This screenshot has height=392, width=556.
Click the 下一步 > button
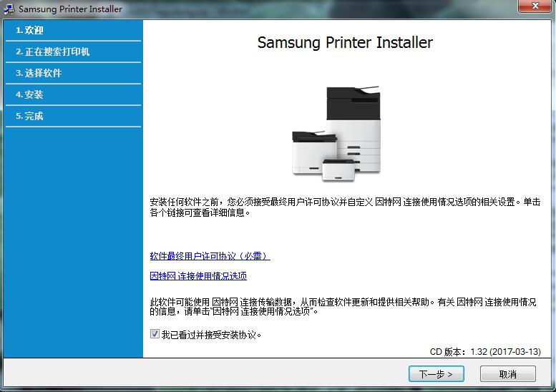(x=436, y=374)
